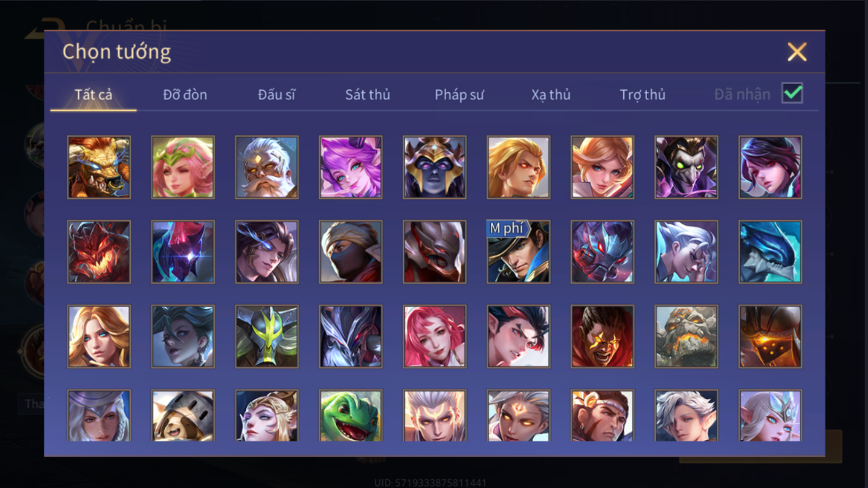
Task: Show the "Pháp sư" hero category
Action: (x=459, y=95)
